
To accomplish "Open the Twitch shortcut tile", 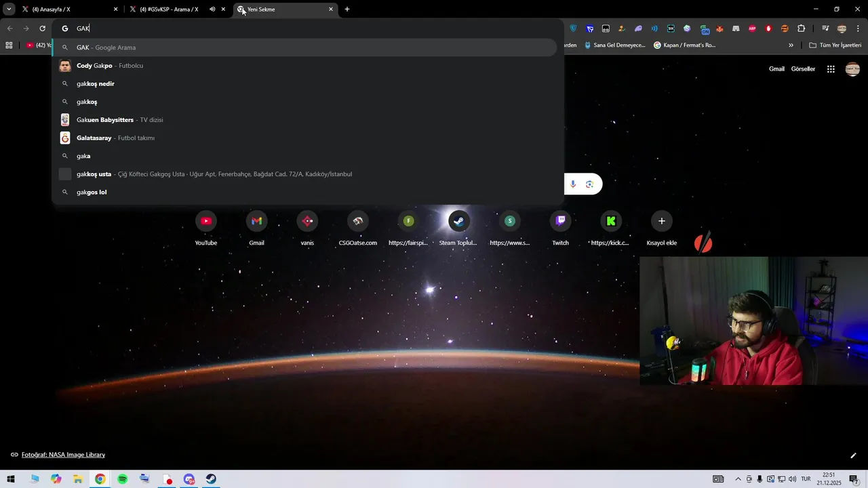I will coord(560,228).
